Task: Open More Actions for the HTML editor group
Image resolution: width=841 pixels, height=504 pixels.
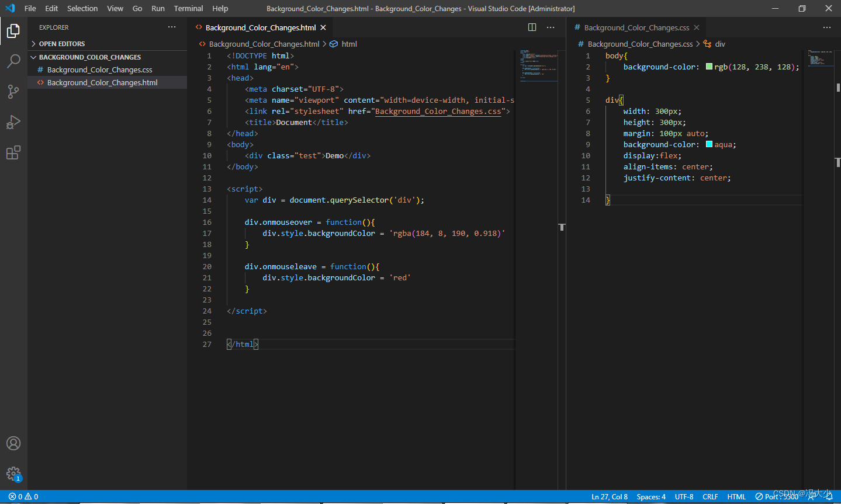Action: click(x=551, y=27)
